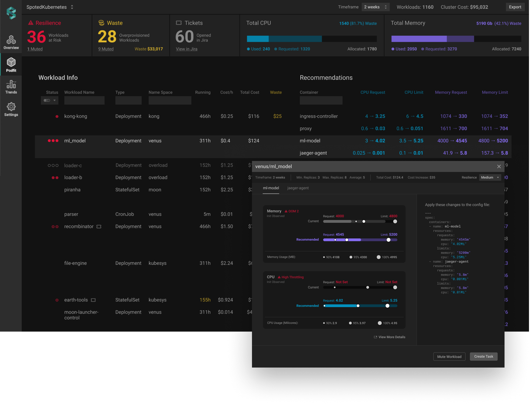The image size is (532, 406).
Task: Toggle the Status filter switch
Action: (x=47, y=100)
